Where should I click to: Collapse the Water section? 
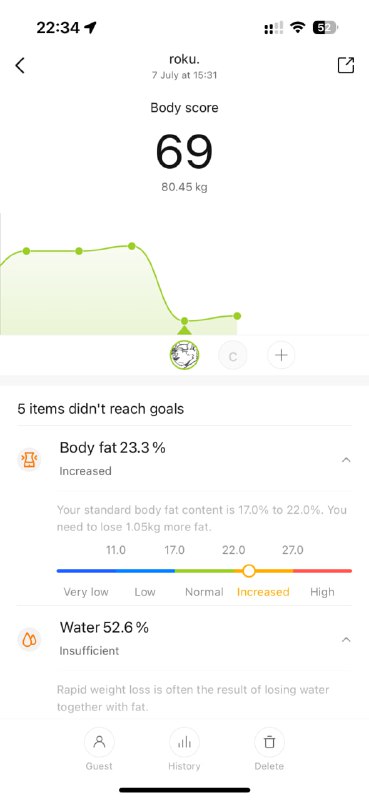tap(346, 639)
